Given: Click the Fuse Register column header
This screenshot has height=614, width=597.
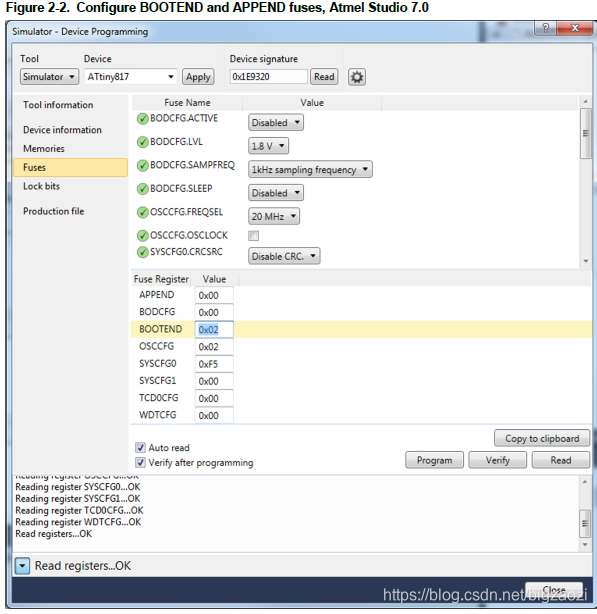Looking at the screenshot, I should 161,279.
